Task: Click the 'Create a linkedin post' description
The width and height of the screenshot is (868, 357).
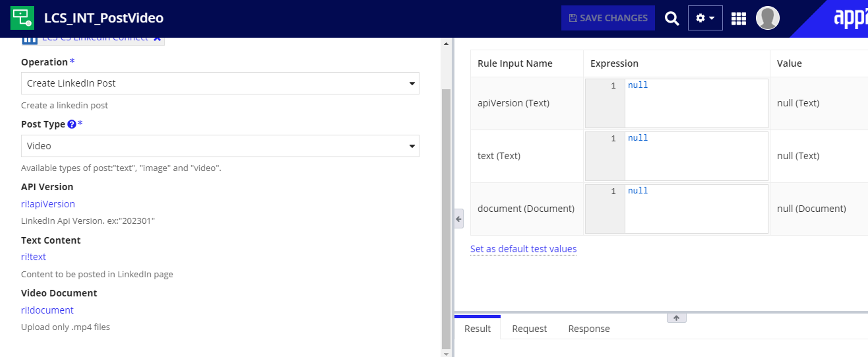Action: point(64,106)
